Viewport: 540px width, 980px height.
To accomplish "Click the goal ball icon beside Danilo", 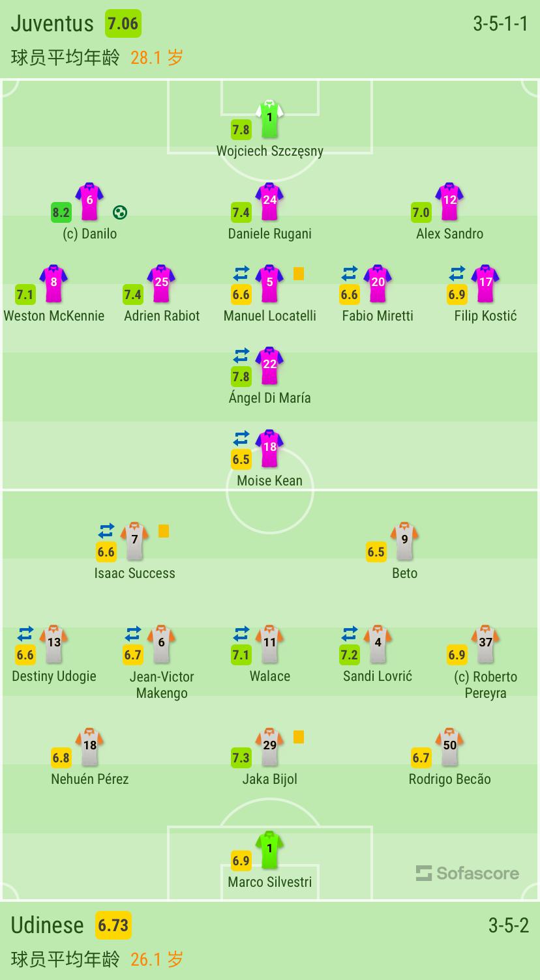I will point(120,212).
